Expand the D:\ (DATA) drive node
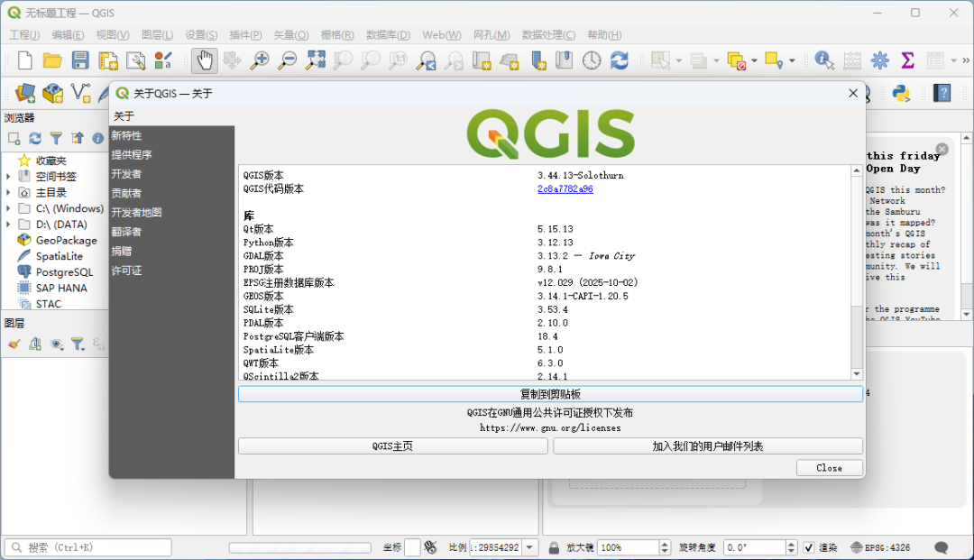974x560 pixels. pos(8,225)
